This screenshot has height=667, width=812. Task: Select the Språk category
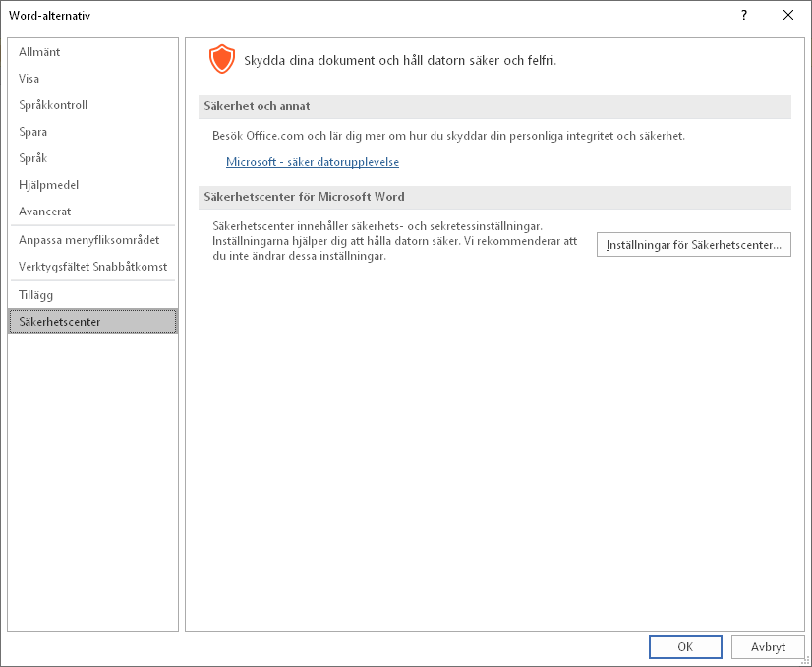click(x=33, y=158)
